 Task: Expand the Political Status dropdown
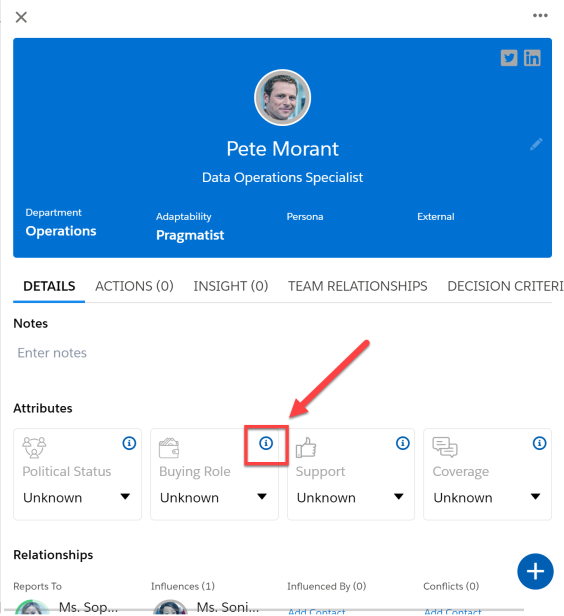coord(77,497)
